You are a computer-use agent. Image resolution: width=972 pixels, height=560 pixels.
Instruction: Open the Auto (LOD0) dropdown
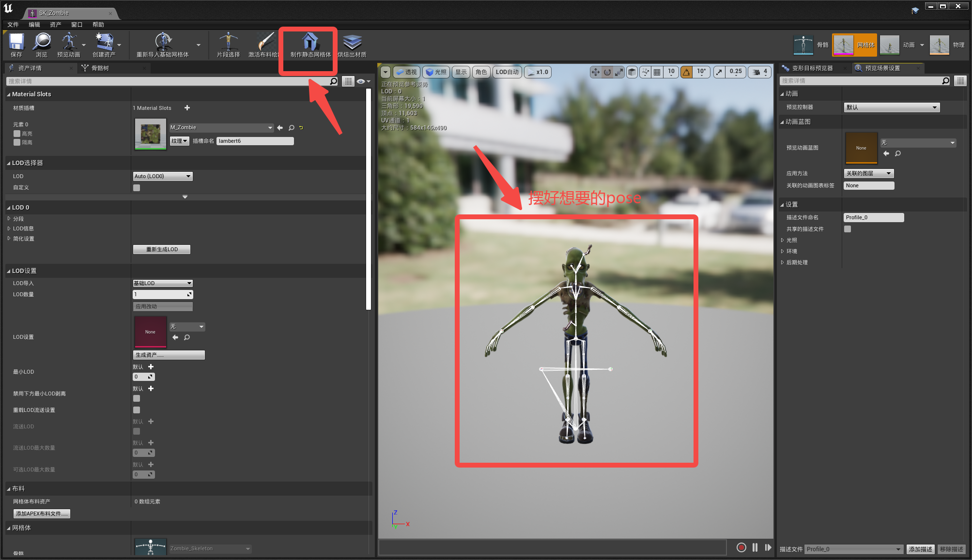[x=162, y=176]
